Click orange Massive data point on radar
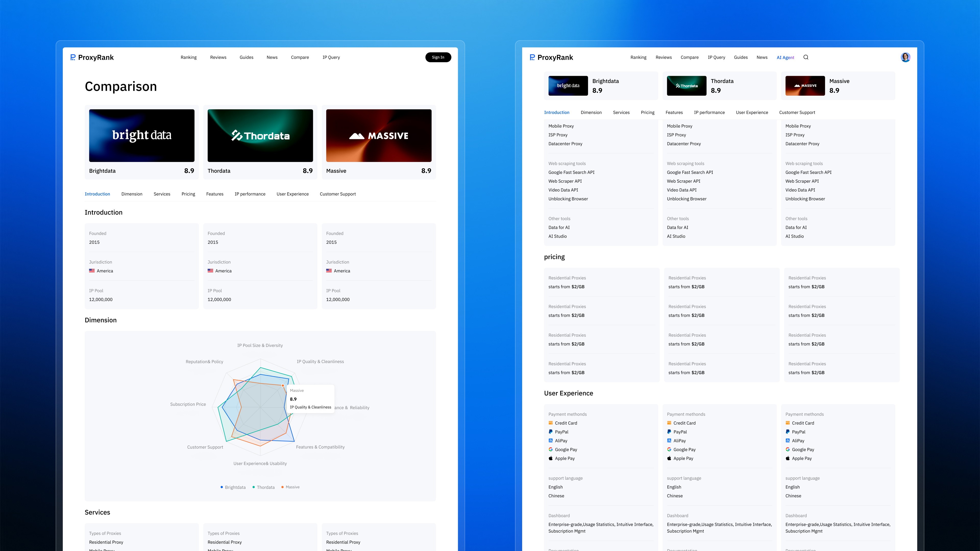This screenshot has height=551, width=980. pyautogui.click(x=283, y=386)
